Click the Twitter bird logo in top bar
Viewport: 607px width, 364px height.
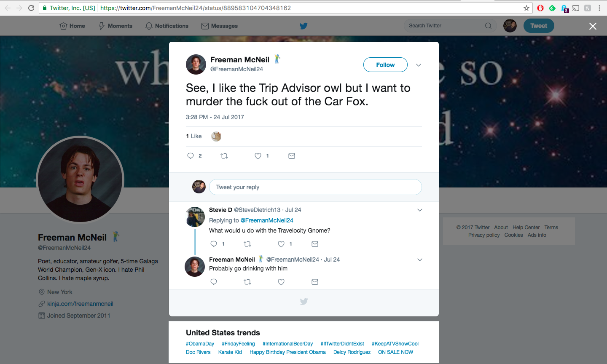pyautogui.click(x=303, y=26)
